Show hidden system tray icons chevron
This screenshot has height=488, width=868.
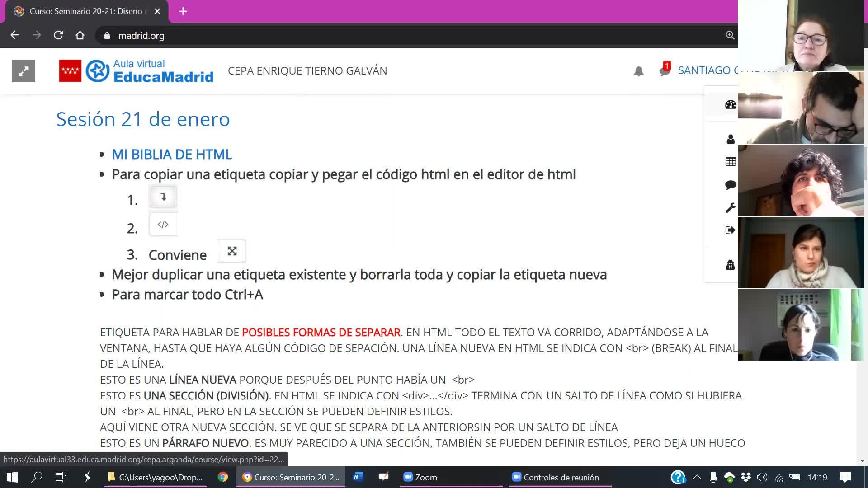click(x=697, y=477)
